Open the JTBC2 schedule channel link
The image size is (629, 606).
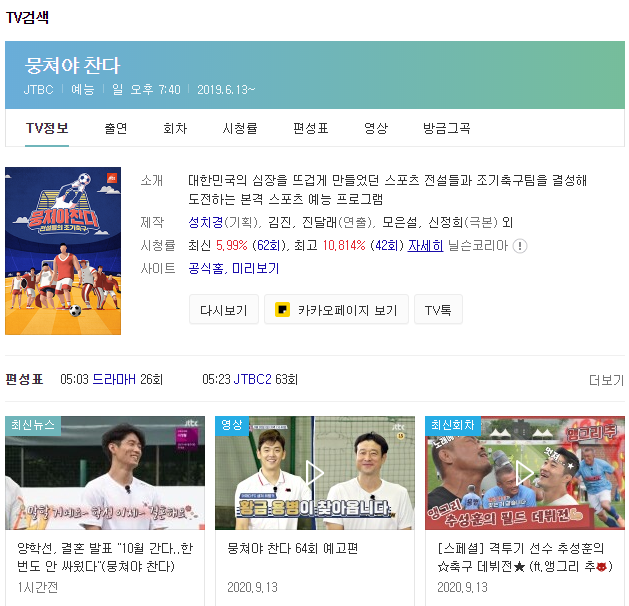click(x=253, y=379)
